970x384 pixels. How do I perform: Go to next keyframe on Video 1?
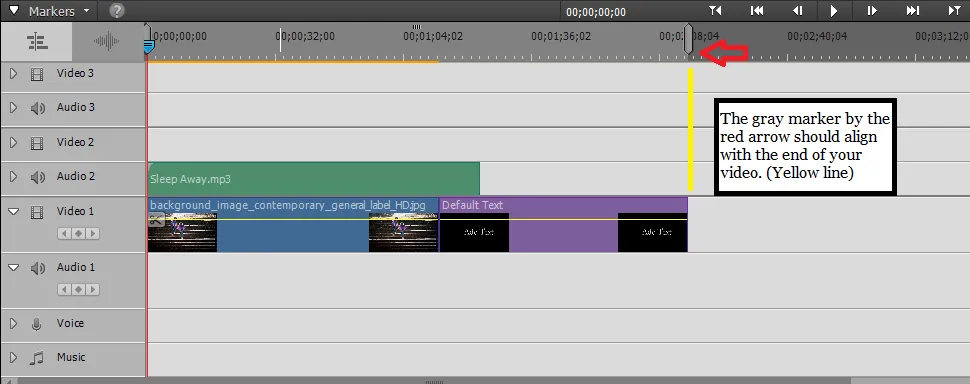tap(93, 234)
